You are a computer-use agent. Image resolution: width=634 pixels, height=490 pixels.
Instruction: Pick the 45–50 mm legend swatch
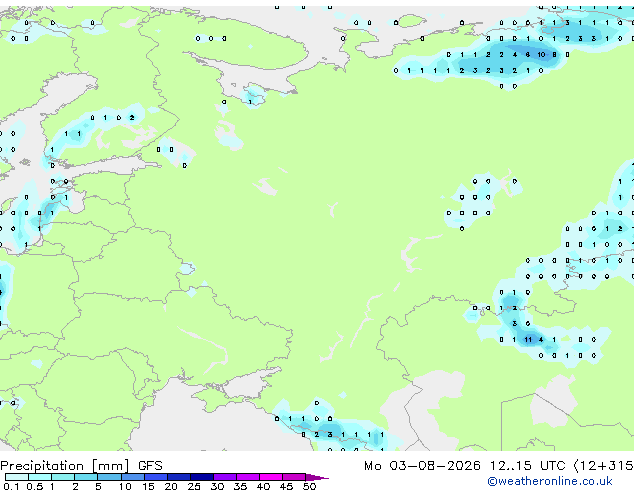294,477
